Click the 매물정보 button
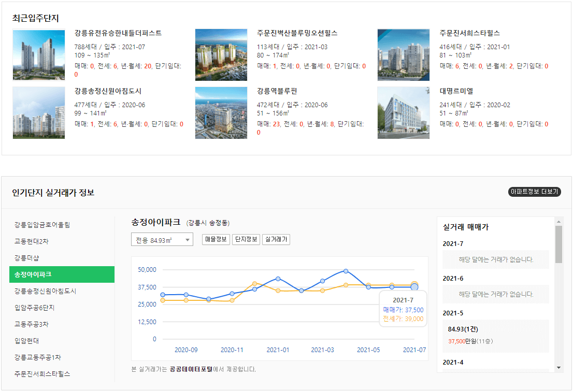The image size is (573, 392). point(216,239)
